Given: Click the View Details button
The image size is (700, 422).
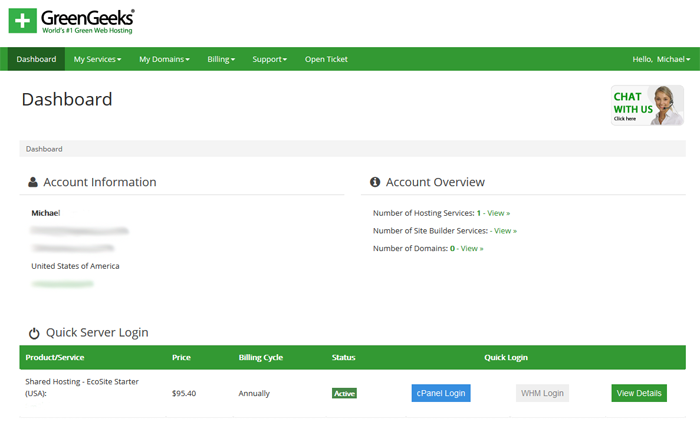Looking at the screenshot, I should coord(639,393).
